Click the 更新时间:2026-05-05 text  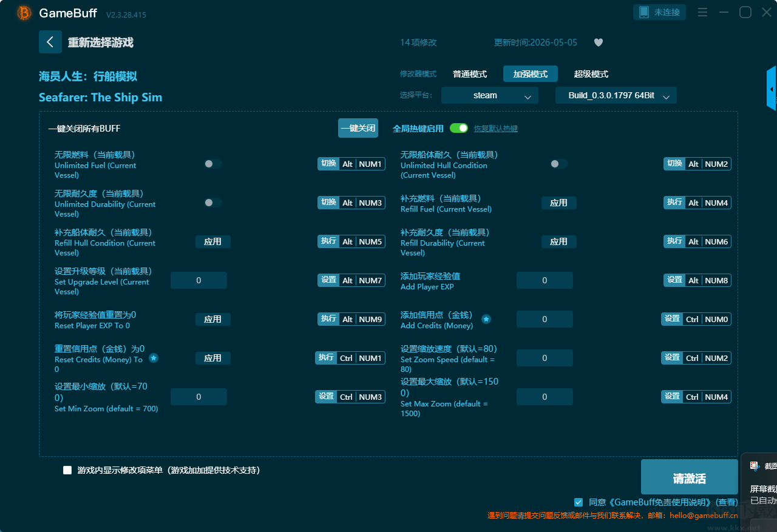(x=536, y=42)
